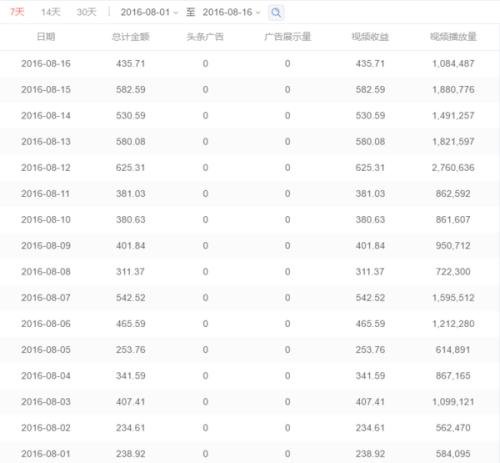Click the date cell 2016-08-16
Screen dimensions: 500x463
46,64
